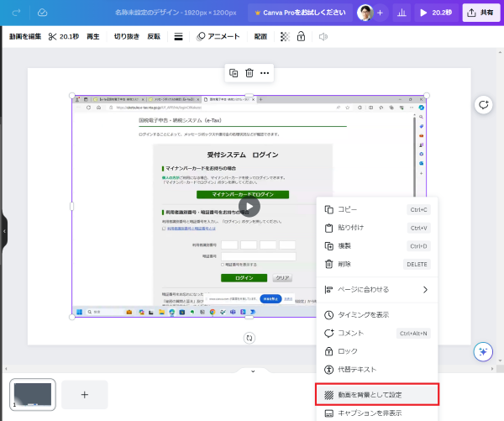Screen dimensions: 504x421
Task: Click the video play button overlay
Action: click(x=249, y=206)
